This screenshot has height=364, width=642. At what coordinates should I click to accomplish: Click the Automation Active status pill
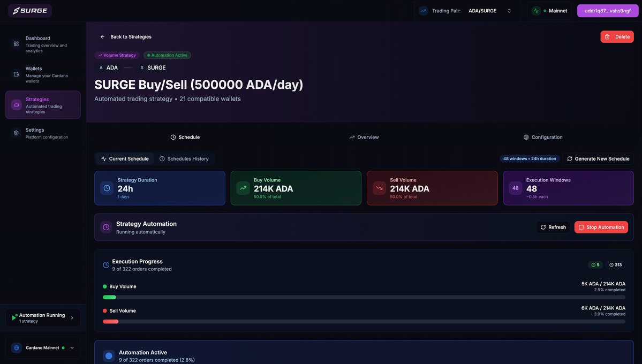pyautogui.click(x=167, y=54)
